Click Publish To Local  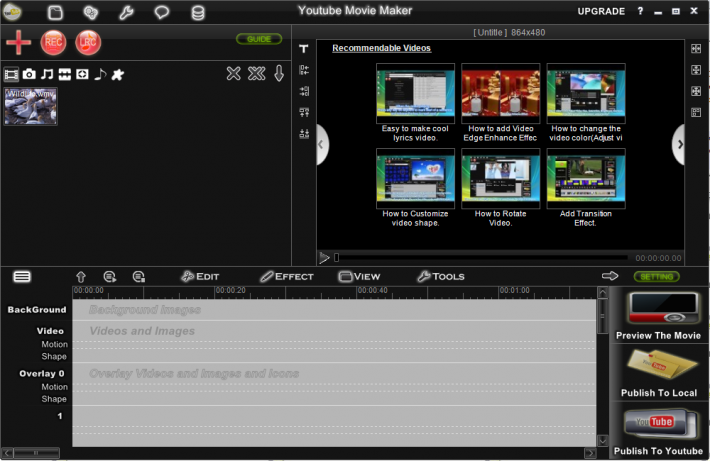coord(659,374)
